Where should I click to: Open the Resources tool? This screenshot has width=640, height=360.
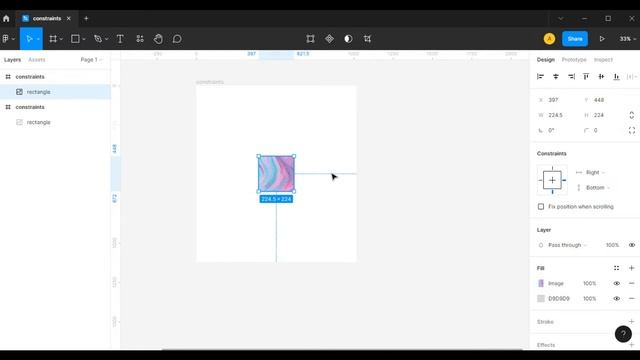[140, 39]
